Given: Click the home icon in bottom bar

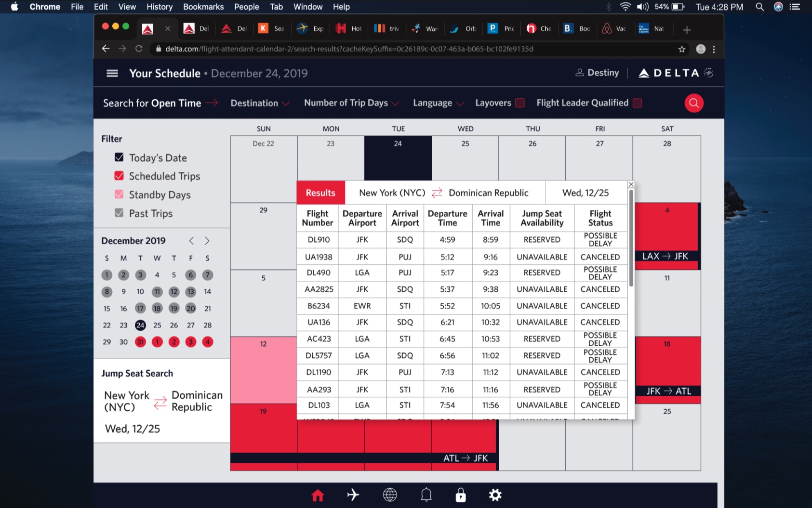Looking at the screenshot, I should pyautogui.click(x=318, y=495).
